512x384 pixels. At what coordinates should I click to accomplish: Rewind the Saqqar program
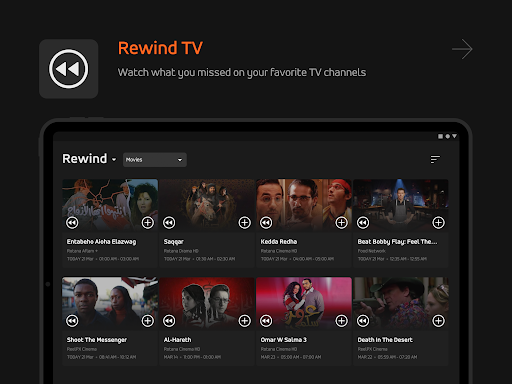[x=169, y=223]
